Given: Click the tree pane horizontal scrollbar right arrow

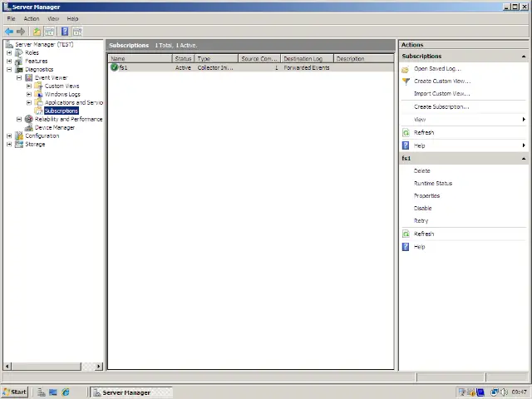Looking at the screenshot, I should point(99,366).
